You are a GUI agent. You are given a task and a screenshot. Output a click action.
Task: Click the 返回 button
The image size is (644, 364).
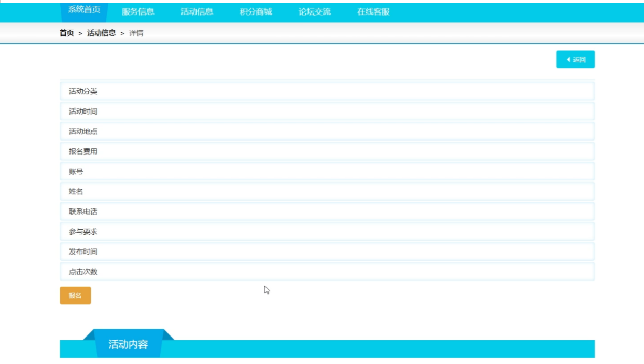tap(576, 60)
